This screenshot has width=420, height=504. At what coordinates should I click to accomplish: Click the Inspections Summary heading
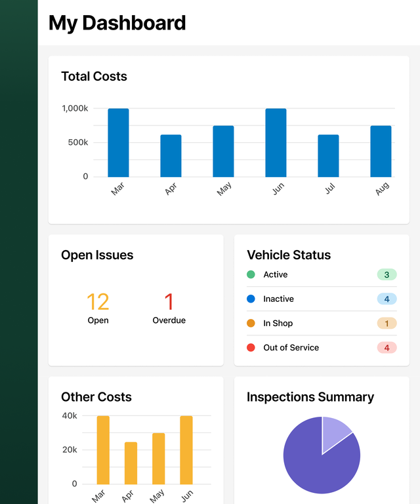coord(310,397)
